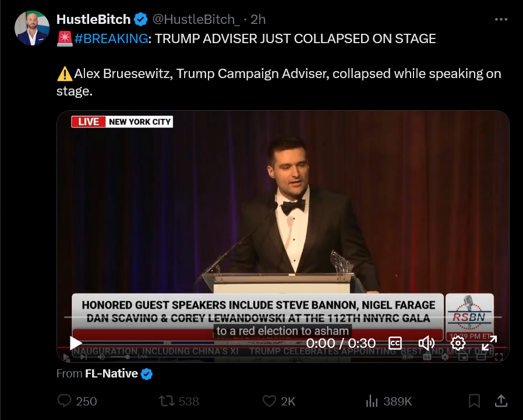This screenshot has width=523, height=420.
Task: Open the 2h post timestamp
Action: 258,19
